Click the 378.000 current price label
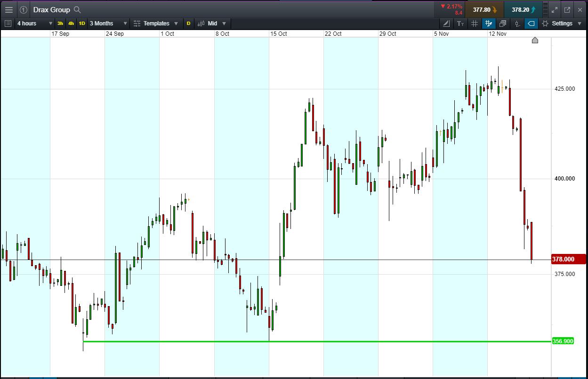 pos(568,259)
